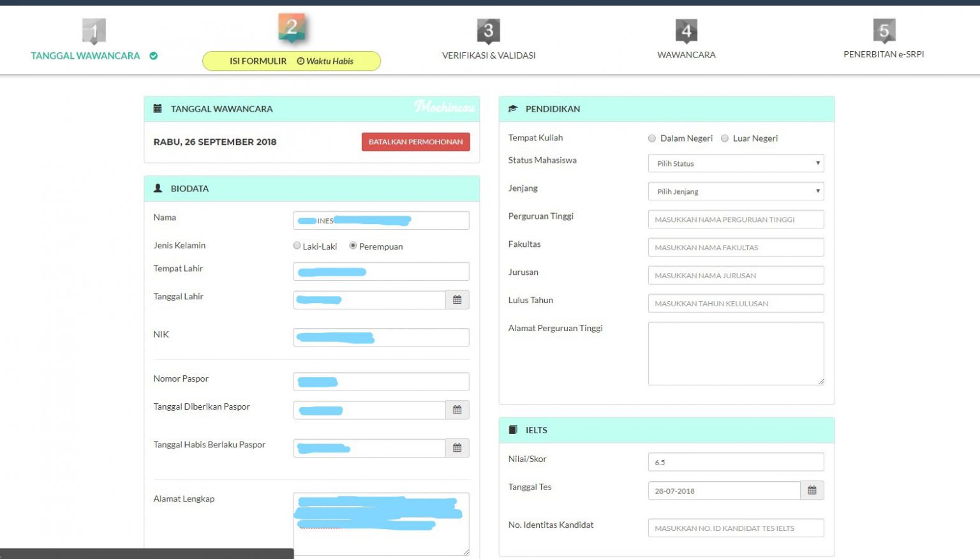Focus the No. Identitas Kandidat field

point(736,528)
